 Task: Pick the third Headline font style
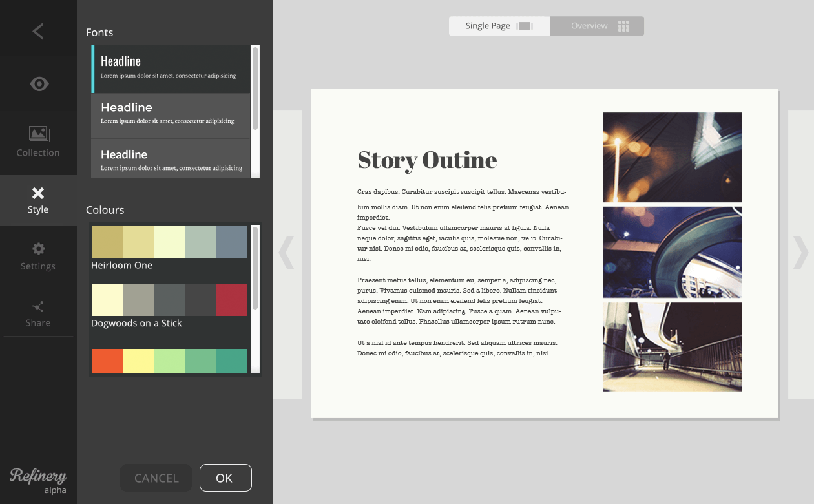pos(171,160)
